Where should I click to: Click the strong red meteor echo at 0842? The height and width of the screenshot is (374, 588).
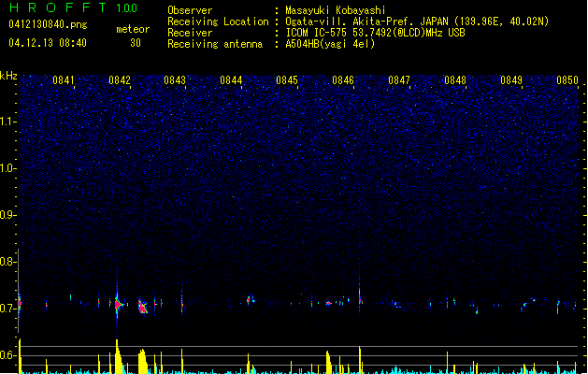(118, 304)
